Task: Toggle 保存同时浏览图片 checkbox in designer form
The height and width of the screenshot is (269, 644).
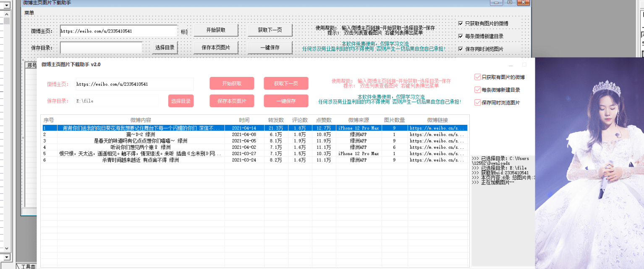Action: click(461, 49)
